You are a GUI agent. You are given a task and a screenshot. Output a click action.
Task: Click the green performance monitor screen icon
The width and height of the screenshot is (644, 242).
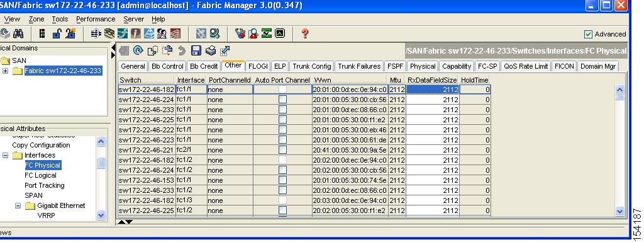[x=280, y=33]
